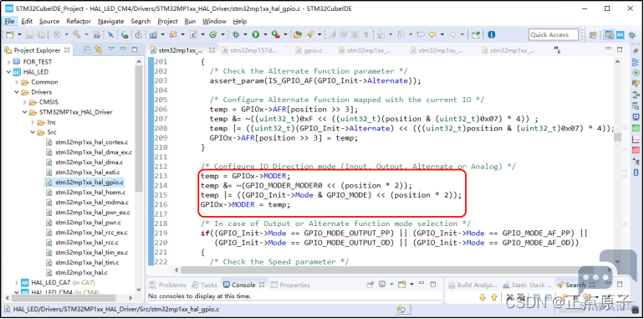644x319 pixels.
Task: Collapse the Drivers folder node
Action: point(17,92)
